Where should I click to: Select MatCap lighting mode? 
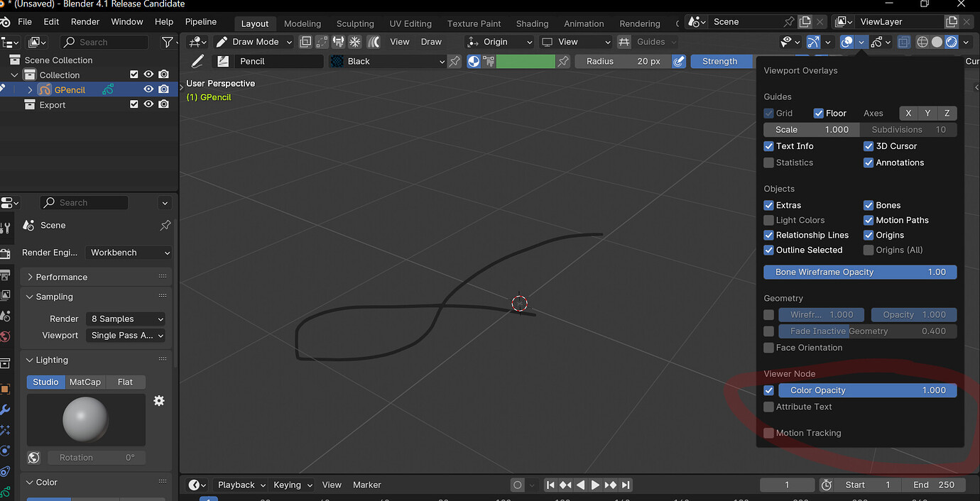point(85,382)
